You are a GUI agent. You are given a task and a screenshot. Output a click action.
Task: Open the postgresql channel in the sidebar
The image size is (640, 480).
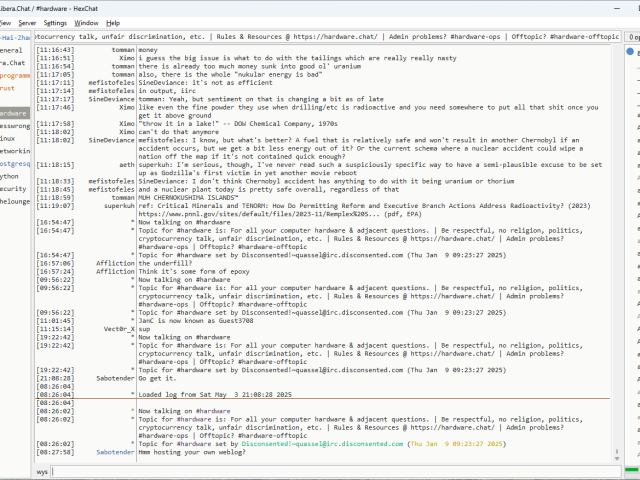coord(15,163)
